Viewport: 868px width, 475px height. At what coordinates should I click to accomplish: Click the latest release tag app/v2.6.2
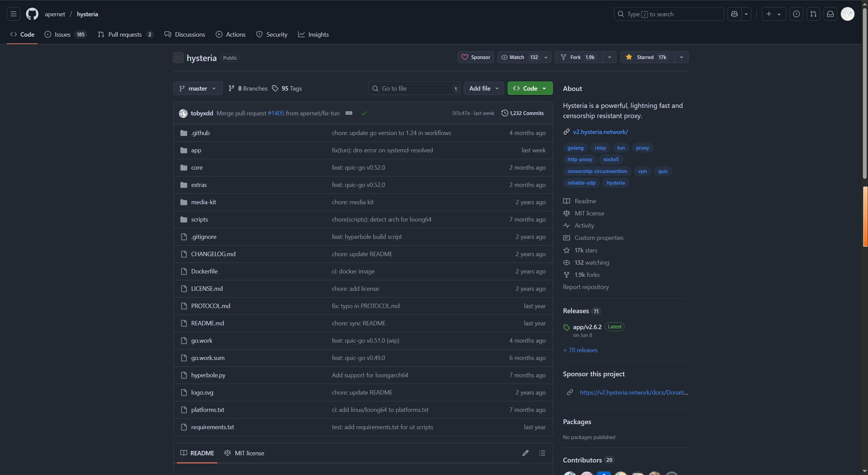click(x=587, y=327)
